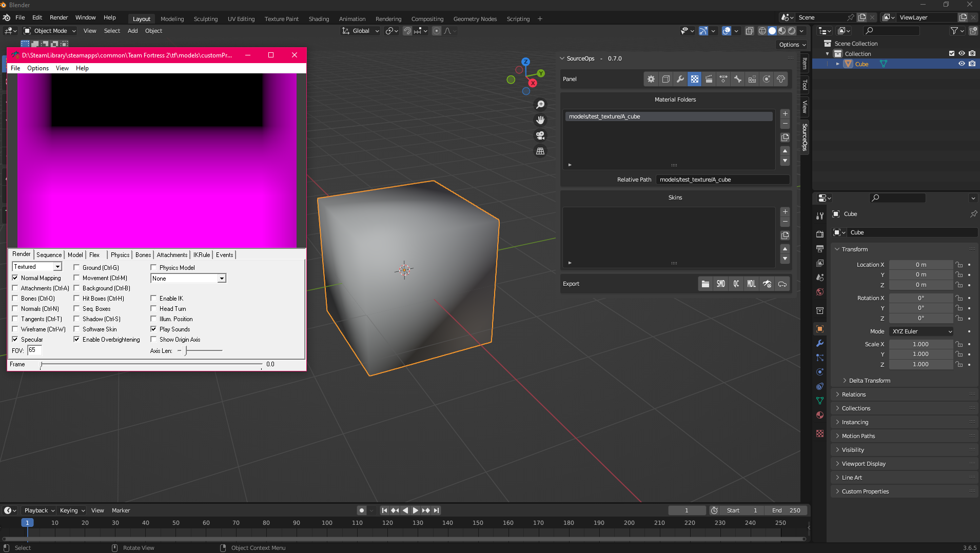Viewport: 980px width, 553px height.
Task: Generate the QC file with QC button
Action: tap(736, 284)
